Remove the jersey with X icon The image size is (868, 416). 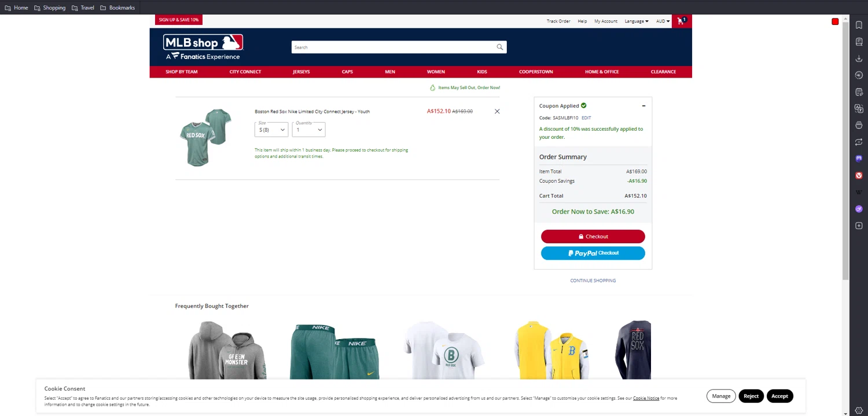497,111
